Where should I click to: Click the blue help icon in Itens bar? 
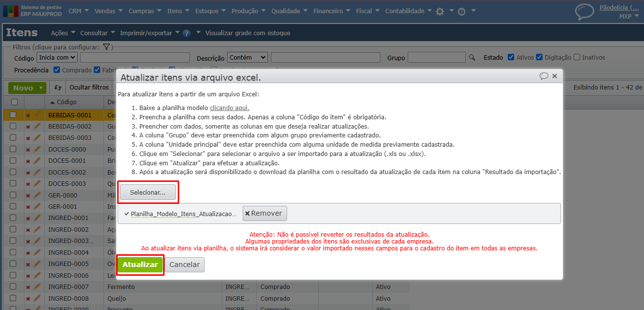tap(186, 33)
